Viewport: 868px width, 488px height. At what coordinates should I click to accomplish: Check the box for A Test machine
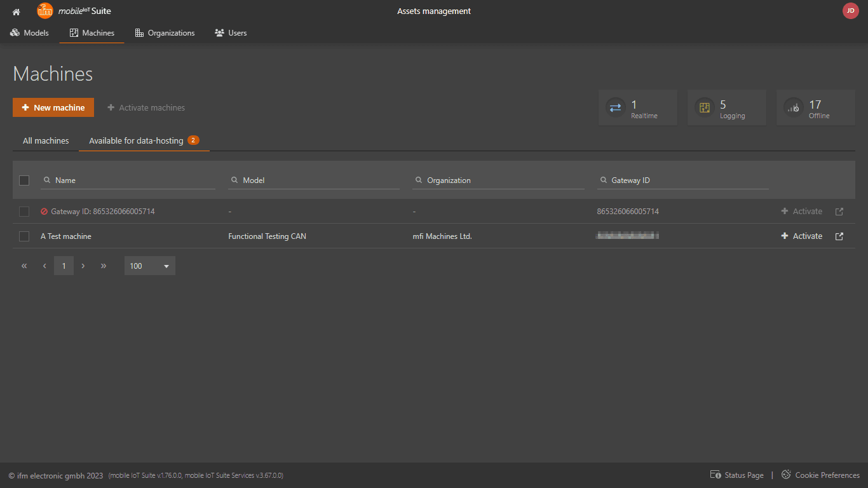coord(24,236)
